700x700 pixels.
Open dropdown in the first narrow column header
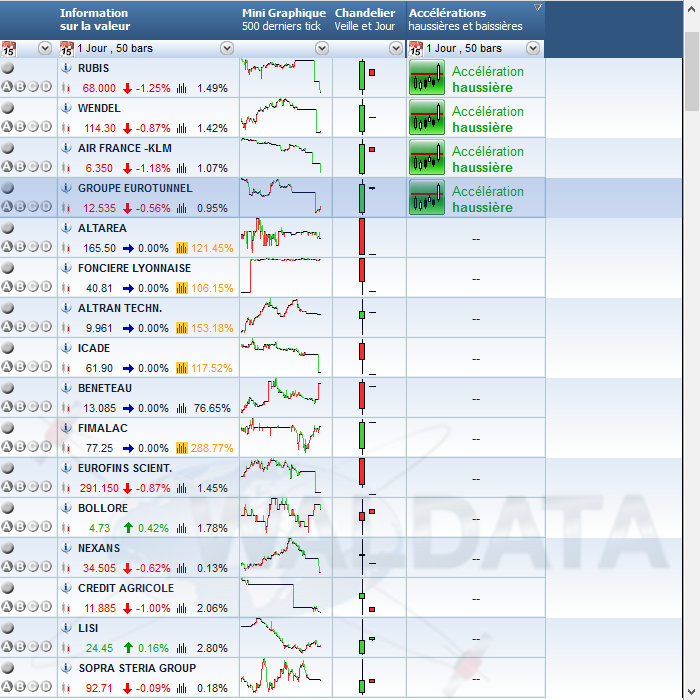pos(45,48)
